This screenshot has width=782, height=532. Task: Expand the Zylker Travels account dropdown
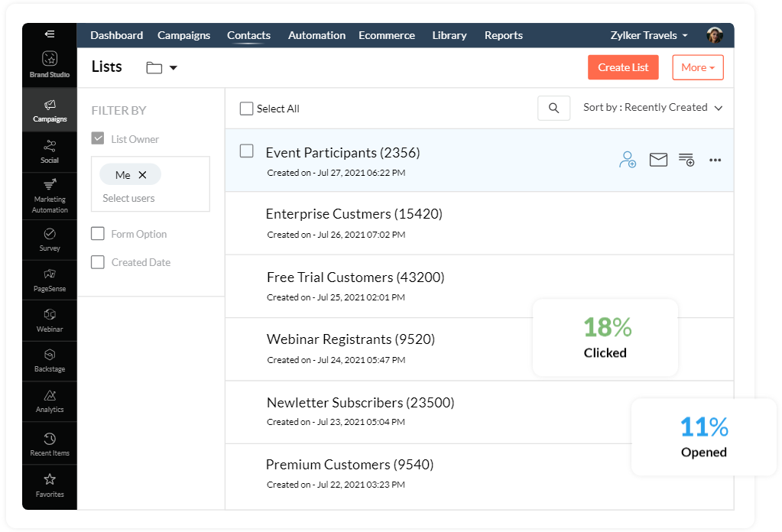[649, 35]
